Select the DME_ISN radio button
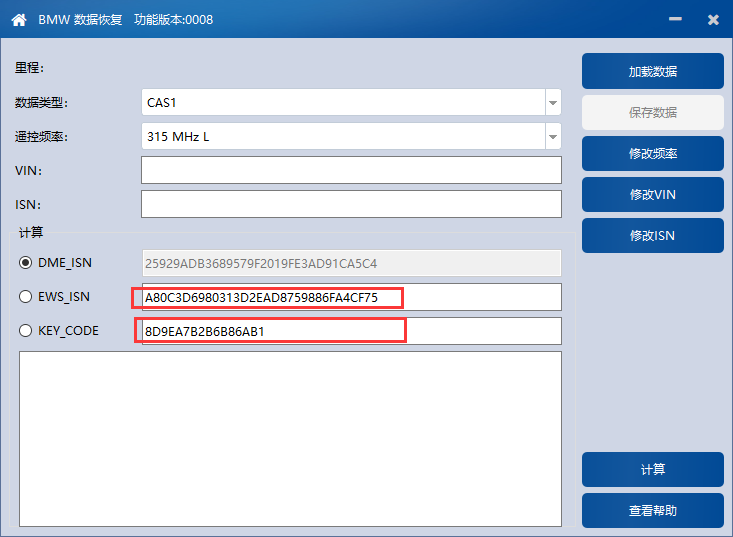The width and height of the screenshot is (733, 537). pyautogui.click(x=25, y=263)
